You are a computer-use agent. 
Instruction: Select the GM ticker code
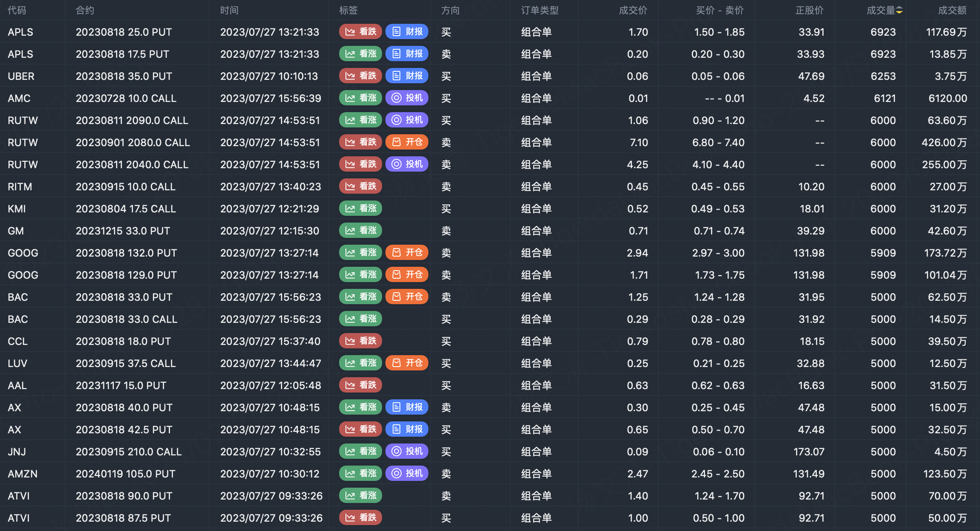[16, 231]
